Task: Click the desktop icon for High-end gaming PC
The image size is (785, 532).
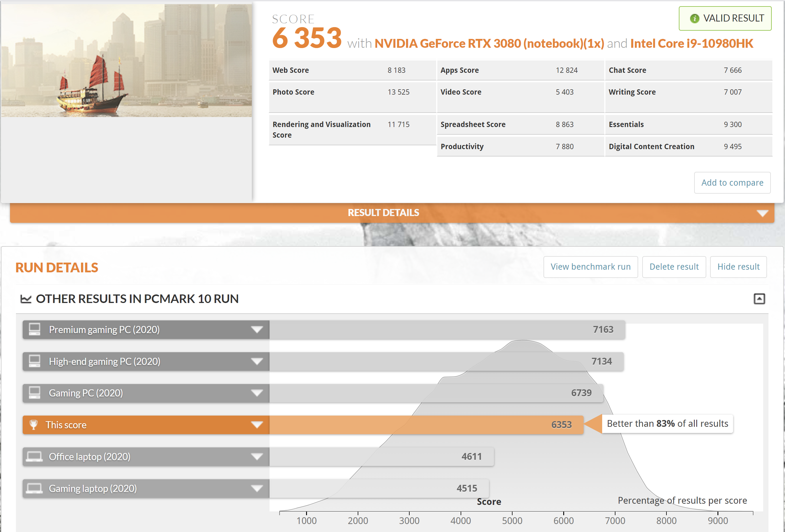Action: tap(35, 361)
